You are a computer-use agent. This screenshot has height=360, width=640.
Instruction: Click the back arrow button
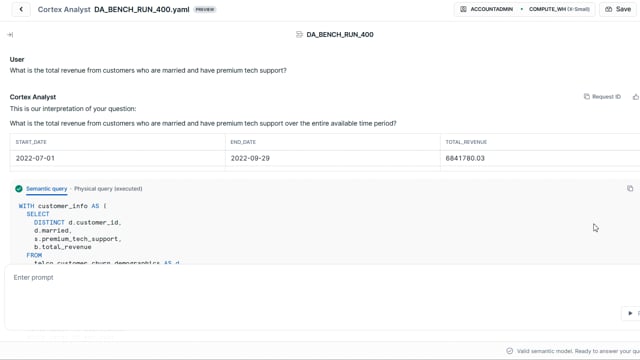(x=21, y=9)
